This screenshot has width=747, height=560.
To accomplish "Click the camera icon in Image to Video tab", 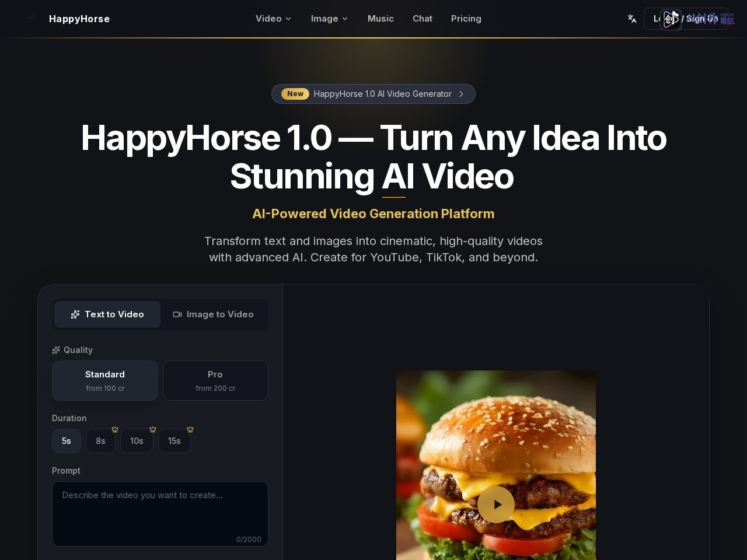I will 177,314.
